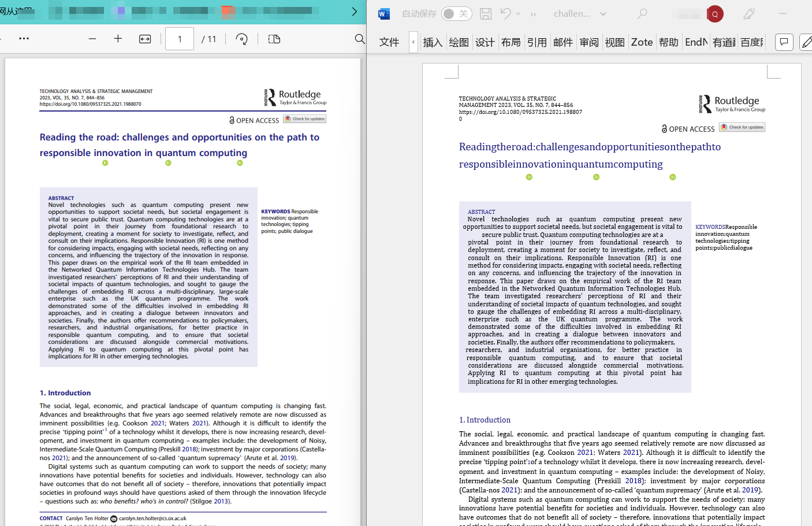This screenshot has height=526, width=812.
Task: Switch to the 视图 ribbon tab
Action: (x=615, y=42)
